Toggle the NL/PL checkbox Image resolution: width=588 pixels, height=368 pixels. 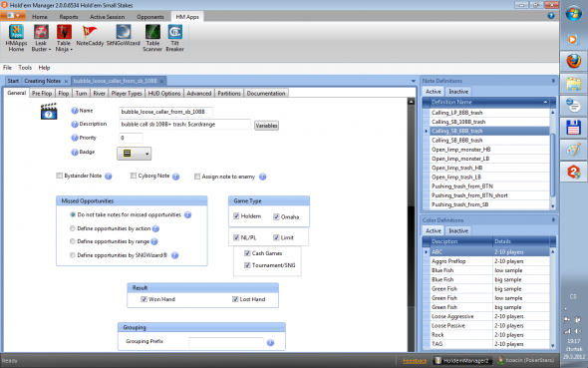[236, 237]
